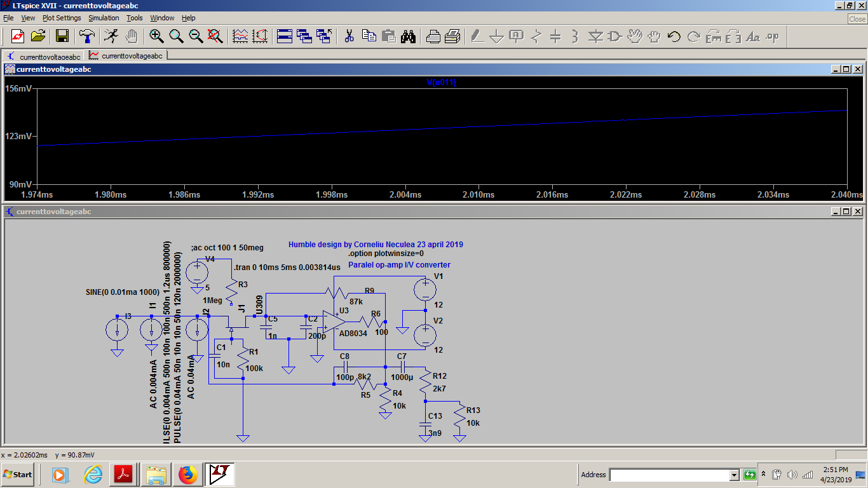868x488 pixels.
Task: Cascade the windows with the Cascade icon
Action: tap(304, 36)
